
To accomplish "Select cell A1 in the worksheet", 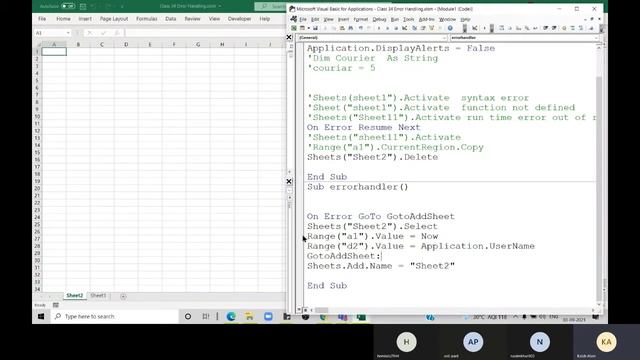I will point(54,51).
